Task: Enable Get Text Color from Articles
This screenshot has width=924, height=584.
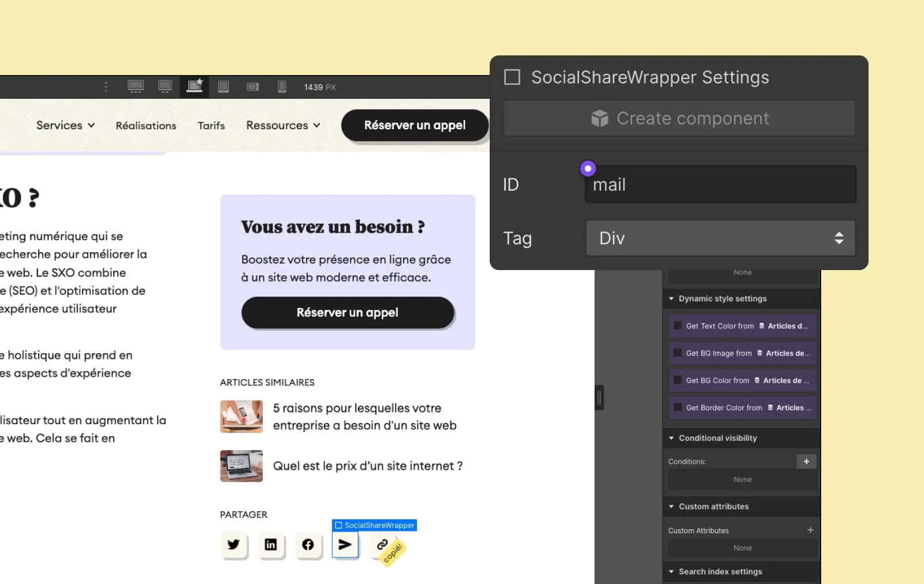Action: click(x=678, y=325)
